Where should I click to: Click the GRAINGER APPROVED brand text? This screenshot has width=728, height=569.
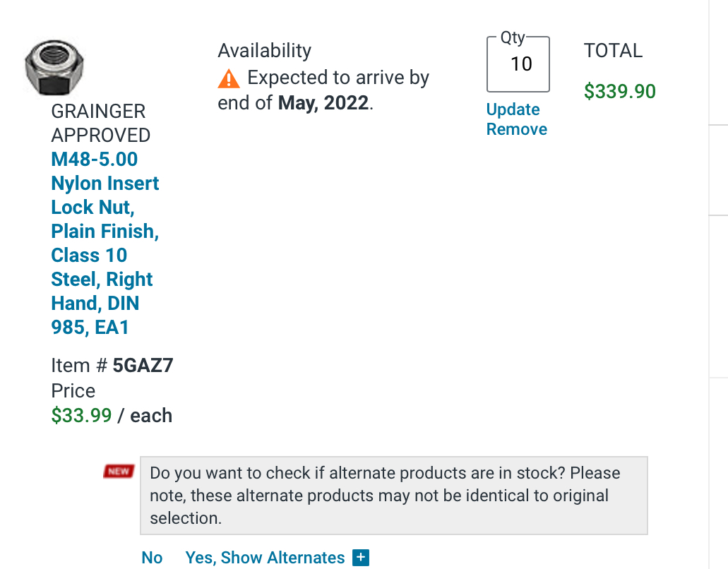pyautogui.click(x=100, y=123)
